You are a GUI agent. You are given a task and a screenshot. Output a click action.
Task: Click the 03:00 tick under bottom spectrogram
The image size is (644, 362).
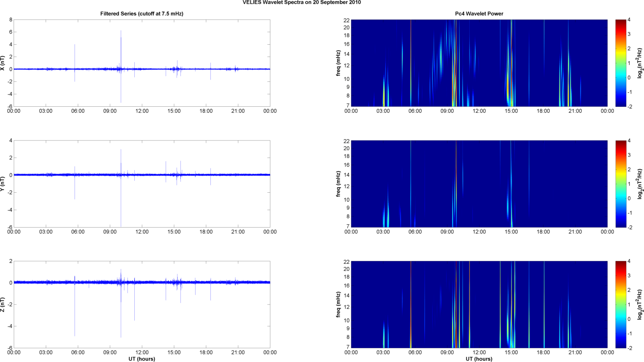point(383,352)
